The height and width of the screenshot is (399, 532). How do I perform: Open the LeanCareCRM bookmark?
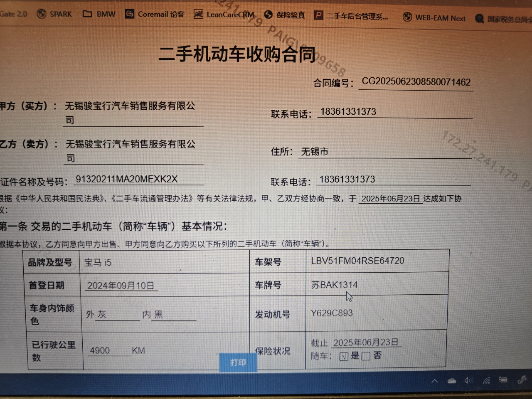224,15
